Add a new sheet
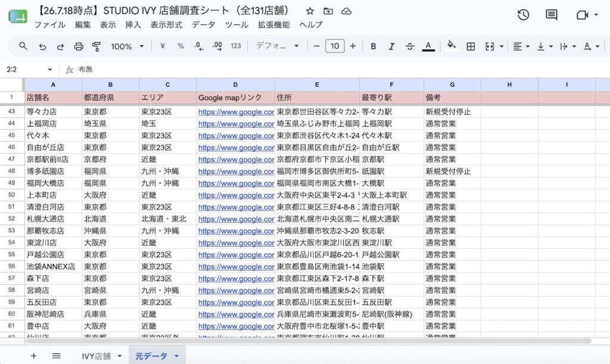This screenshot has width=610, height=364. [33, 356]
